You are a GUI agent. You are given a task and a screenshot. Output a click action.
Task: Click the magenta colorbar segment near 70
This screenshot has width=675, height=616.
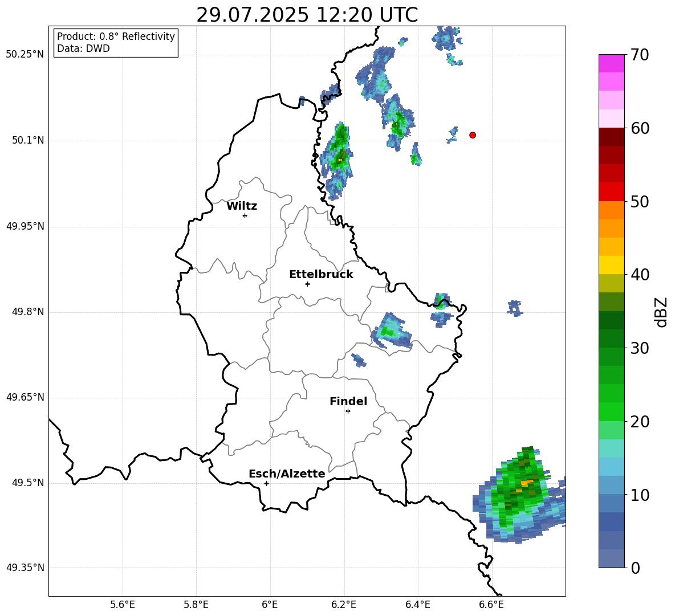(612, 63)
